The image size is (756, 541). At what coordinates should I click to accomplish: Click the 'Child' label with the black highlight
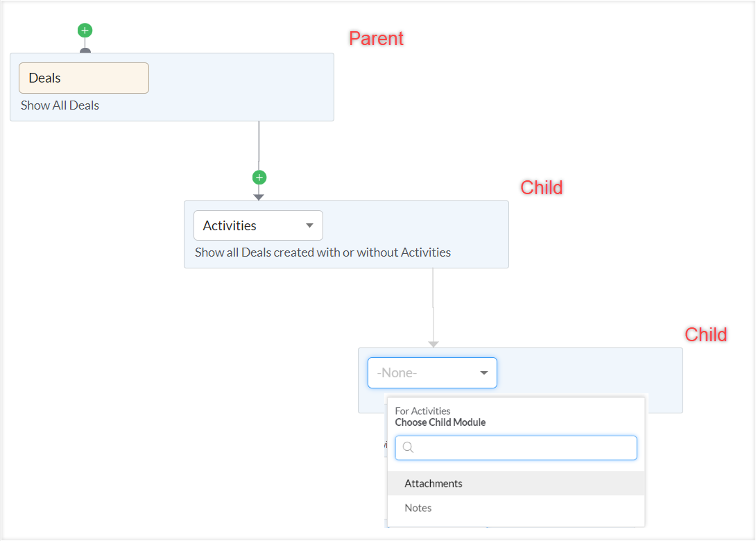706,335
